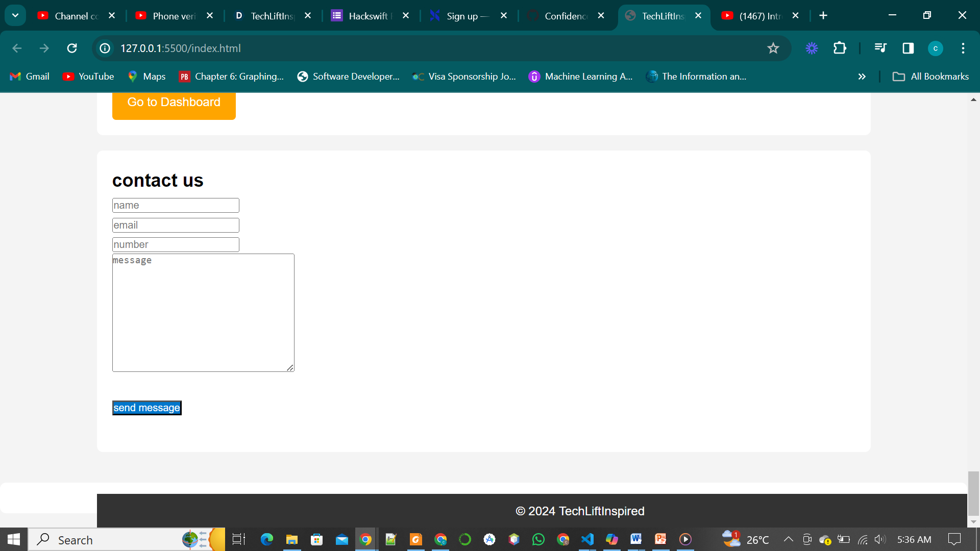Expand the system tray hidden icons arrow
The height and width of the screenshot is (551, 980).
pyautogui.click(x=788, y=539)
